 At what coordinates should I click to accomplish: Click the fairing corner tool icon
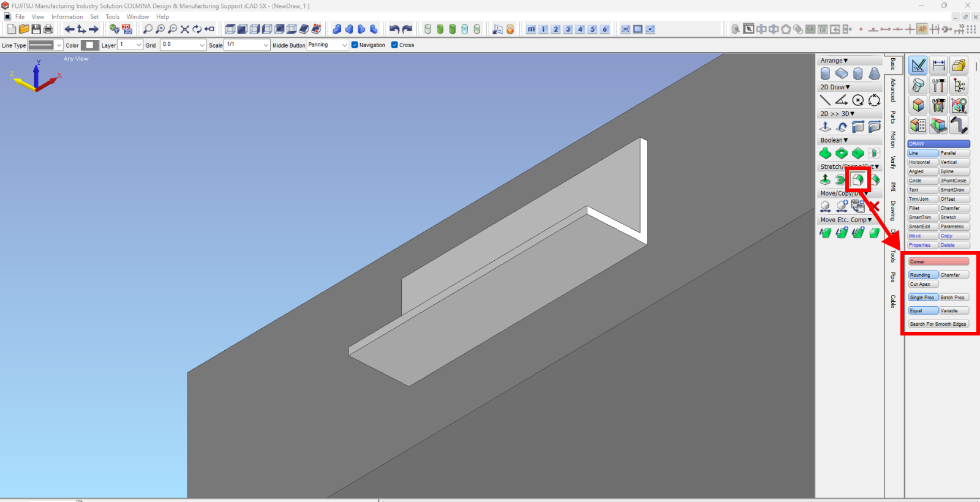[858, 179]
